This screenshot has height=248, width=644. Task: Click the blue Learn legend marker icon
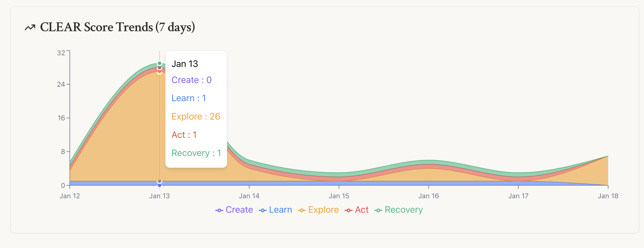[x=263, y=210]
